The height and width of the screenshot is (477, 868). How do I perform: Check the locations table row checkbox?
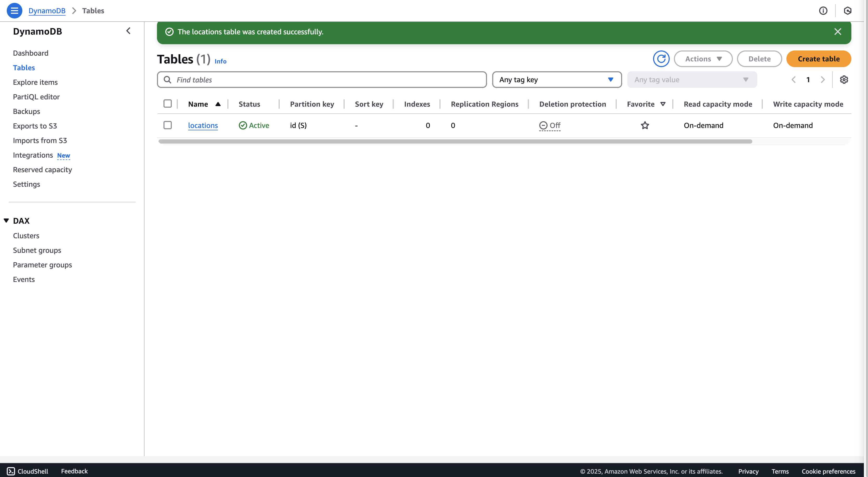(167, 125)
